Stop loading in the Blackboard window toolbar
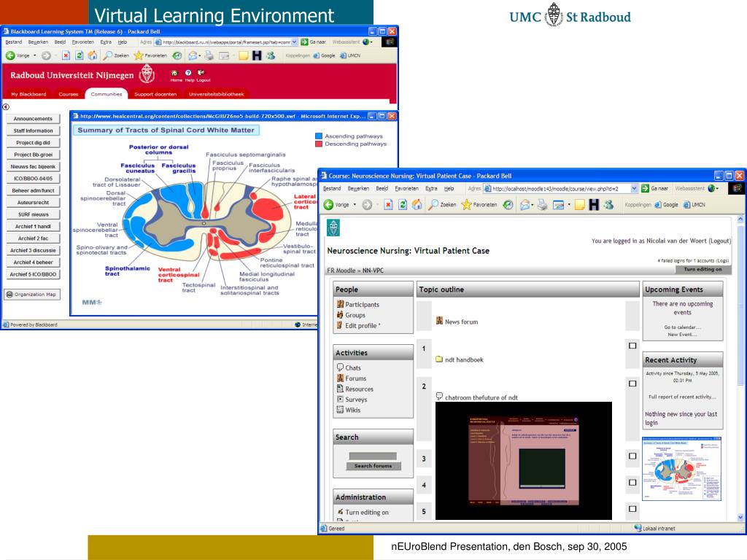 coord(66,55)
